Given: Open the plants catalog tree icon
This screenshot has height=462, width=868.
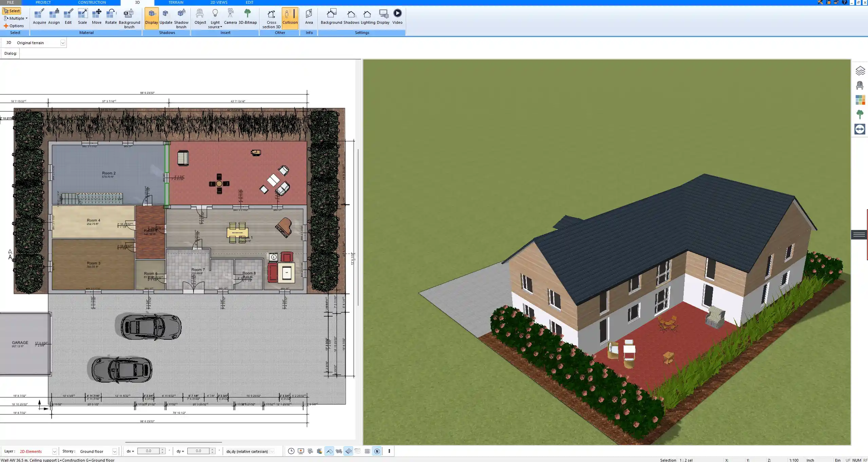Looking at the screenshot, I should click(860, 114).
